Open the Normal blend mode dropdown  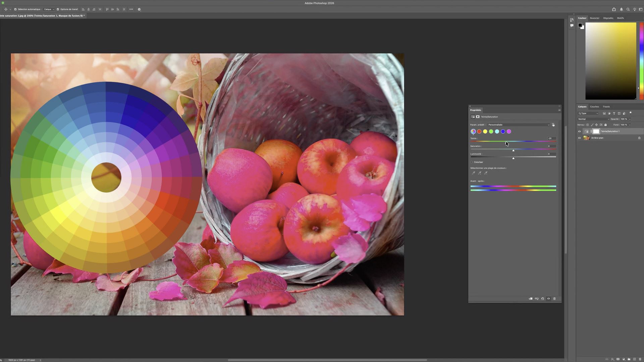click(593, 119)
